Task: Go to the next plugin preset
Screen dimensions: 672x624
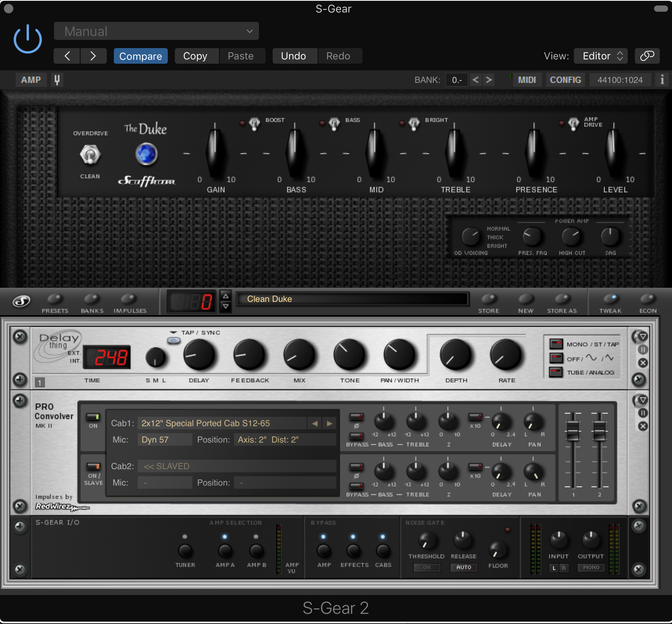Action: point(93,56)
